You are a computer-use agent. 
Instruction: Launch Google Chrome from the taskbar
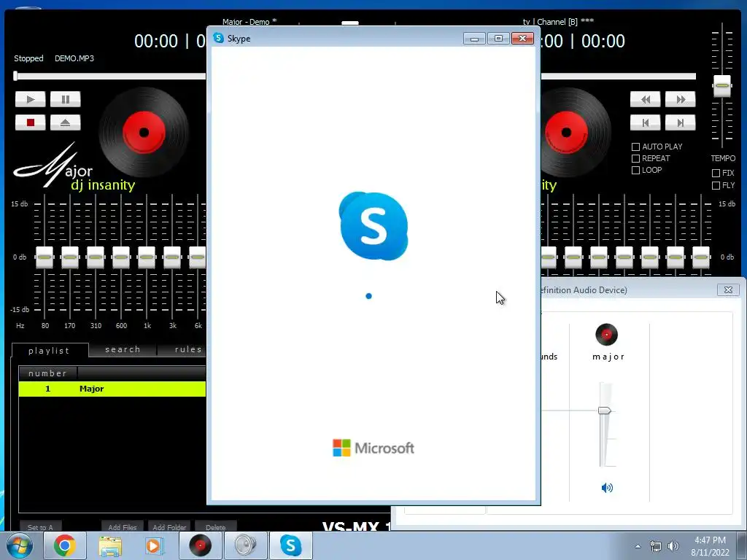click(65, 545)
